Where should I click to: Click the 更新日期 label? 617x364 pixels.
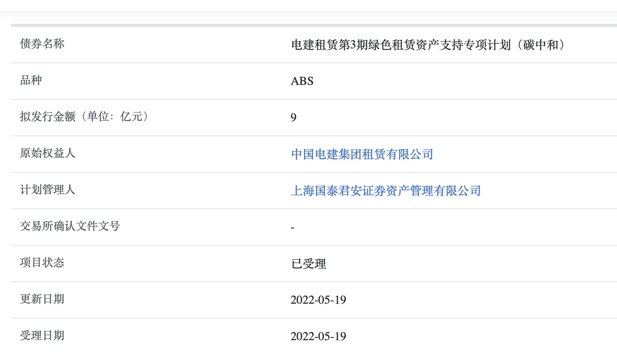click(42, 299)
